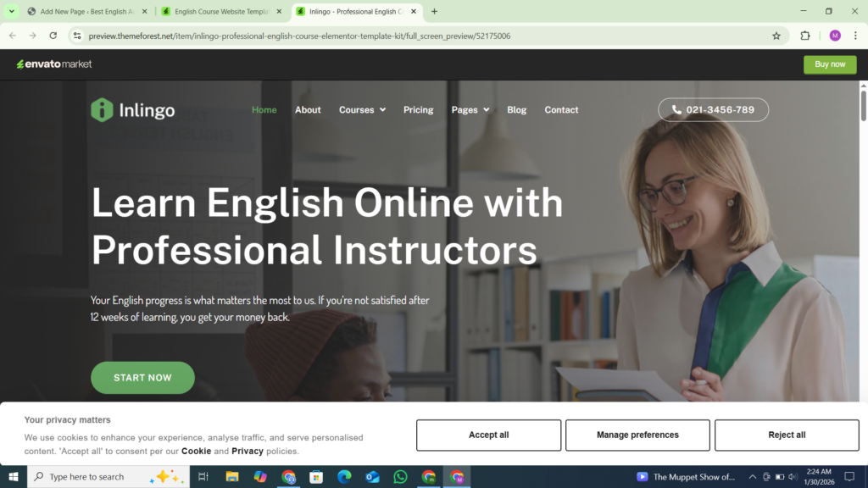Click the browser back arrow

13,36
